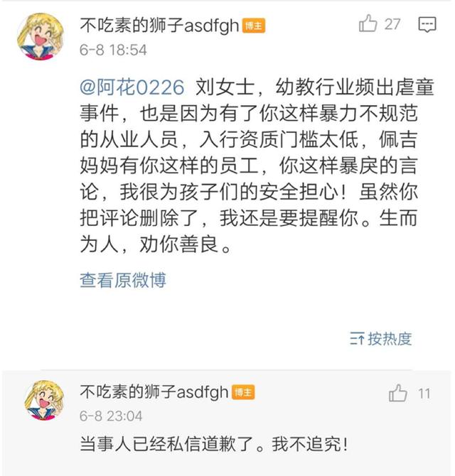Tap the like count number 27
455x476 pixels.
(x=392, y=24)
